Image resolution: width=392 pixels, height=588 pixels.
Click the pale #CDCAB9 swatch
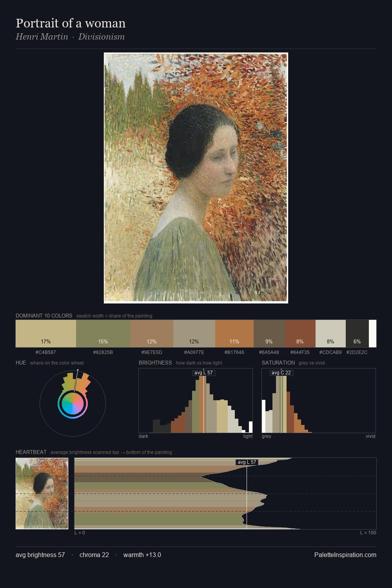tap(330, 334)
